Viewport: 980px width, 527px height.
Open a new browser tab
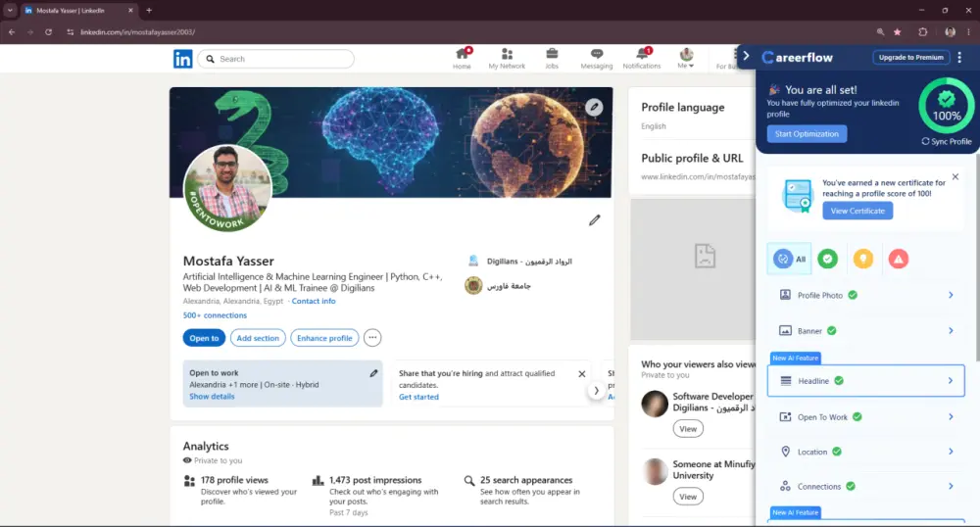(x=149, y=11)
